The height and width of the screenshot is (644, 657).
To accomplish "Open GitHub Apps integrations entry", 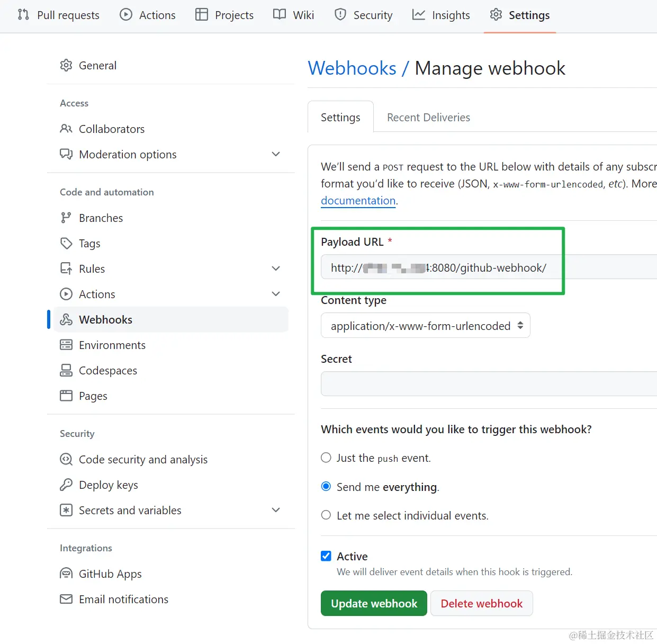I will 110,574.
